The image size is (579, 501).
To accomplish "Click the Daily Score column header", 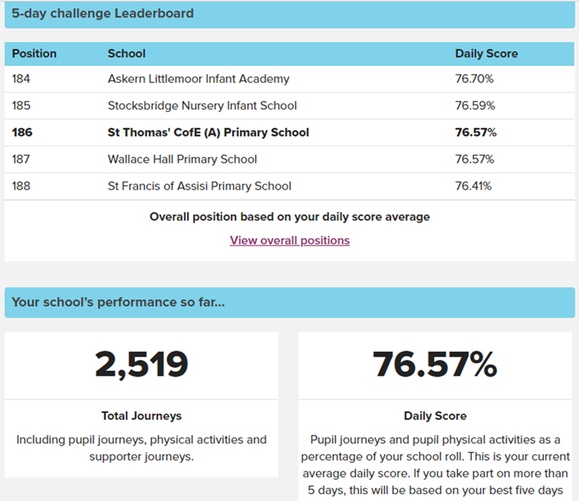I will click(x=486, y=54).
